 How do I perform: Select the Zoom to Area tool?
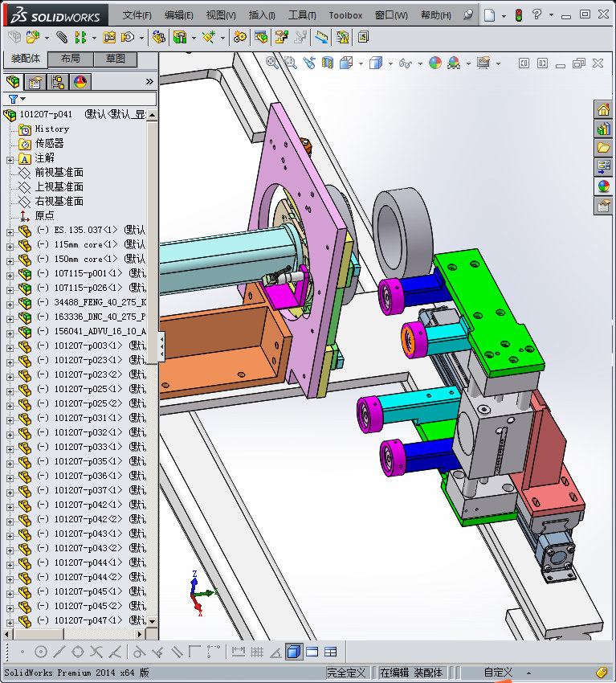[291, 63]
